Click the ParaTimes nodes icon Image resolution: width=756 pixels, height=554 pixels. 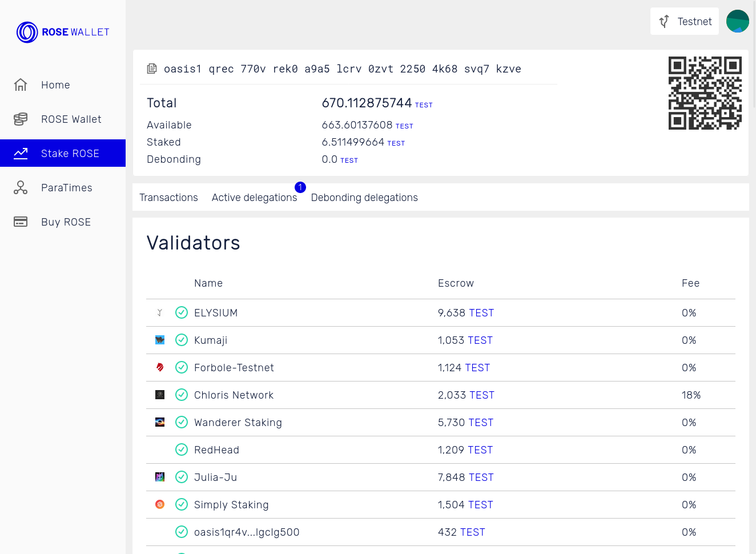[21, 188]
